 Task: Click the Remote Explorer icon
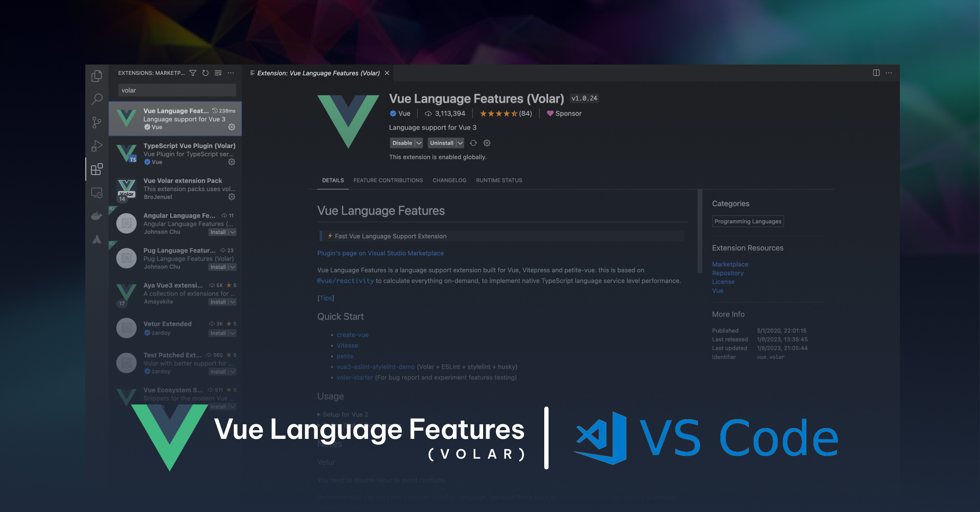point(97,191)
